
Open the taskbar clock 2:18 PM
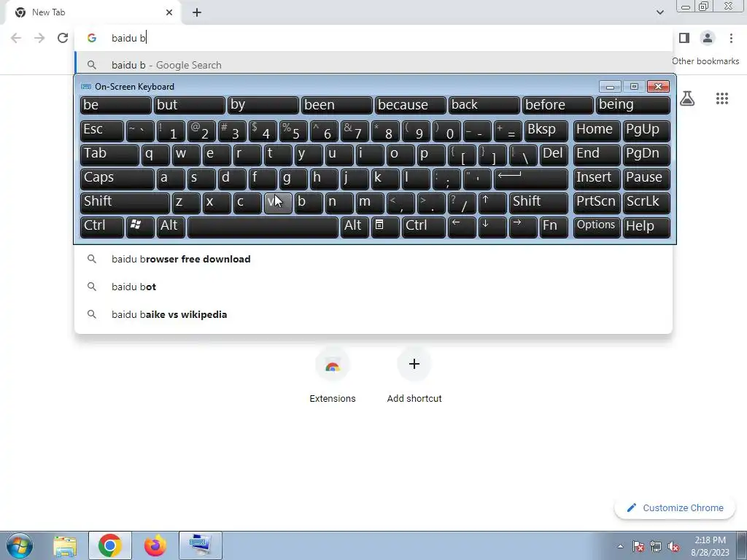710,546
